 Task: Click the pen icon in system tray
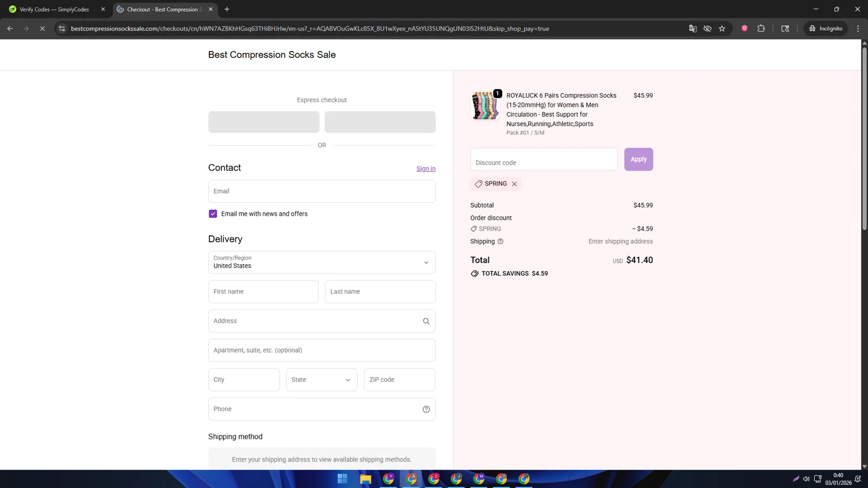(796, 479)
